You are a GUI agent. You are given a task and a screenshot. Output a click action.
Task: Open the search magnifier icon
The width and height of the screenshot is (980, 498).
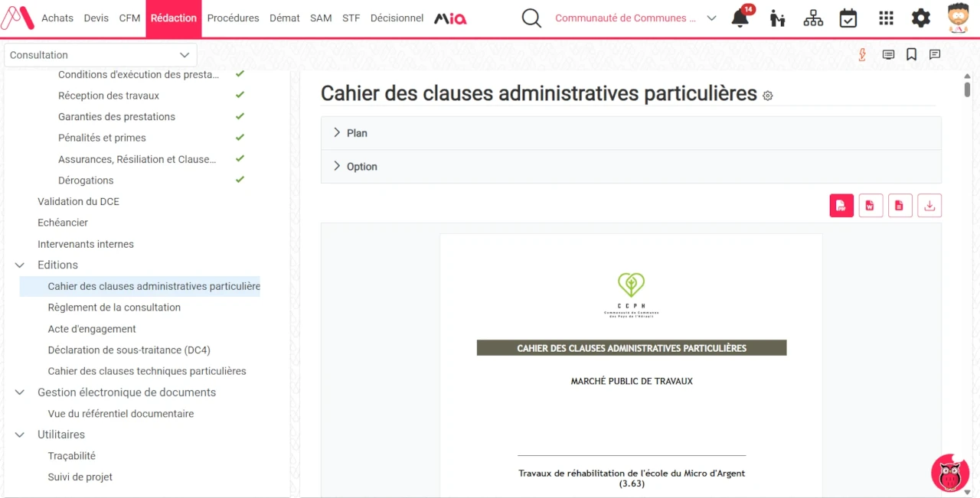[x=531, y=18]
